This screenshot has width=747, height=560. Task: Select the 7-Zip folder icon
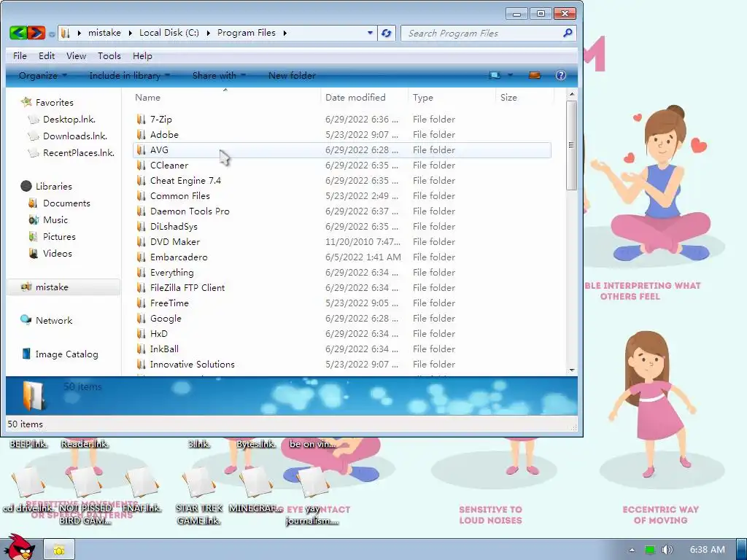pyautogui.click(x=141, y=119)
